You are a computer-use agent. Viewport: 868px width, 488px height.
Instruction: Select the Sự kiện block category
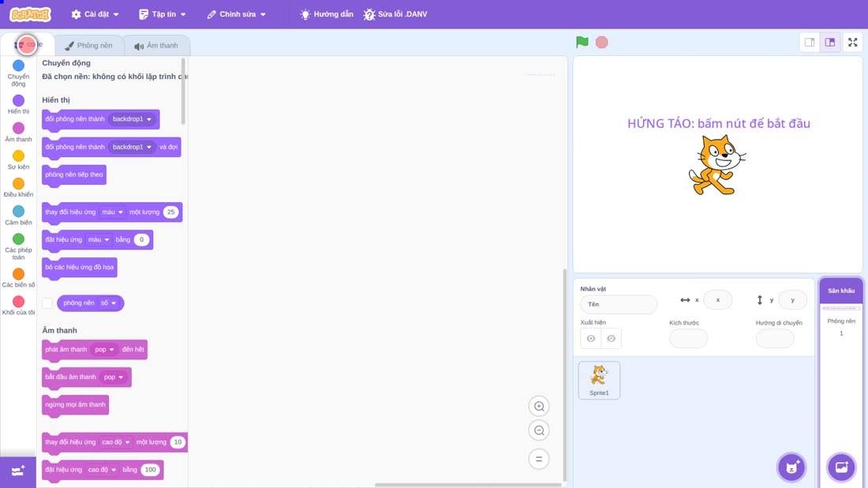(18, 160)
